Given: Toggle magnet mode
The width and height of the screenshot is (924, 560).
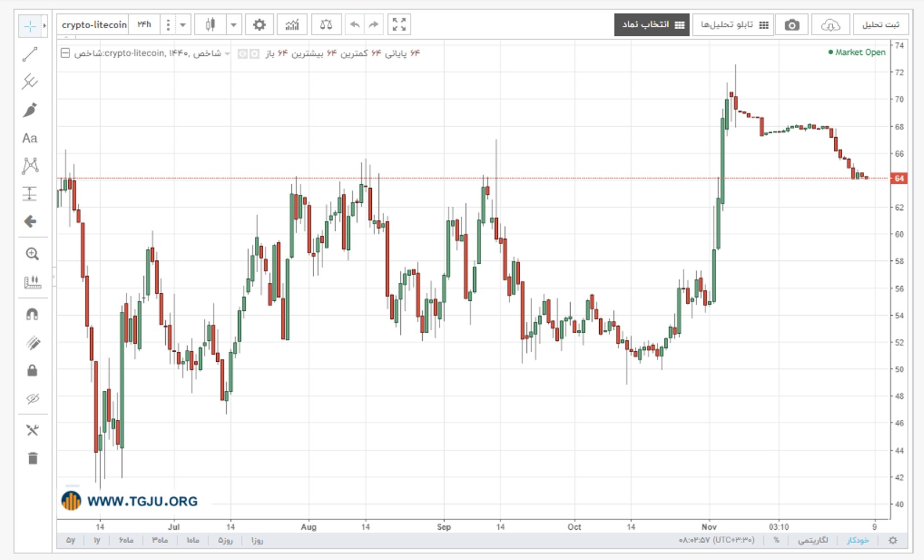Looking at the screenshot, I should pyautogui.click(x=32, y=314).
